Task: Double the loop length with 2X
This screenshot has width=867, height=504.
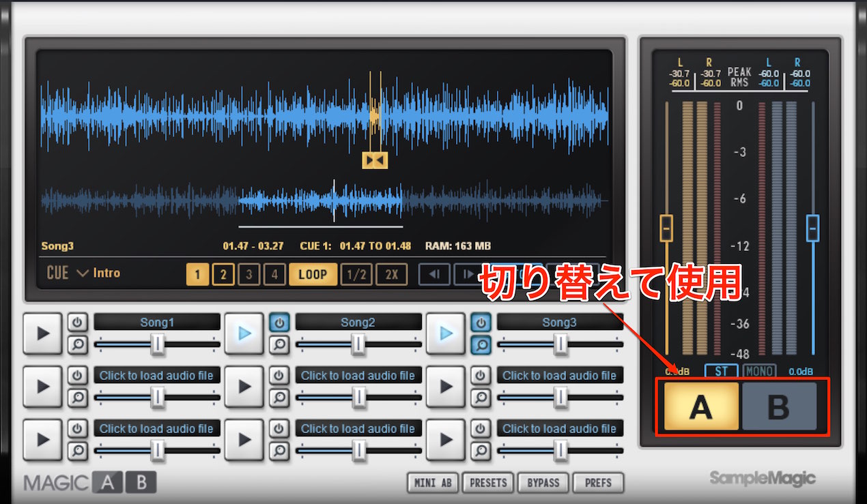Action: (392, 275)
